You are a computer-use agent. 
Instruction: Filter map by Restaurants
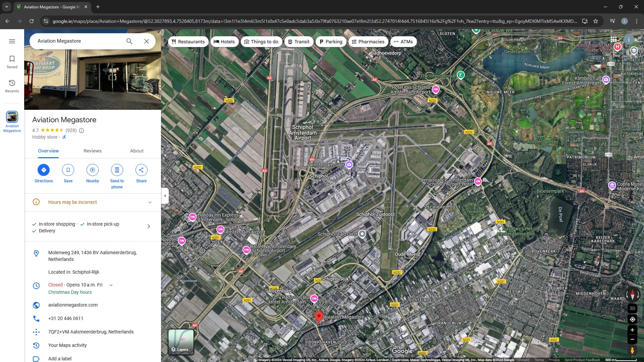(x=188, y=42)
